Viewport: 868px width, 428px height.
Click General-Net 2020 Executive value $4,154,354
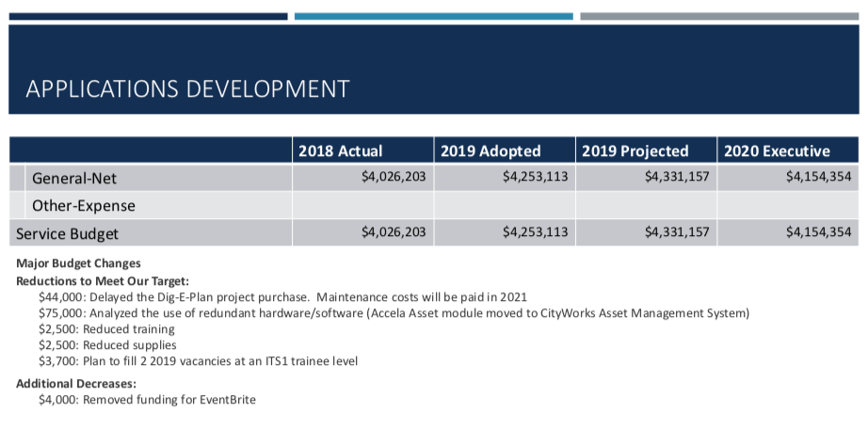pos(819,177)
